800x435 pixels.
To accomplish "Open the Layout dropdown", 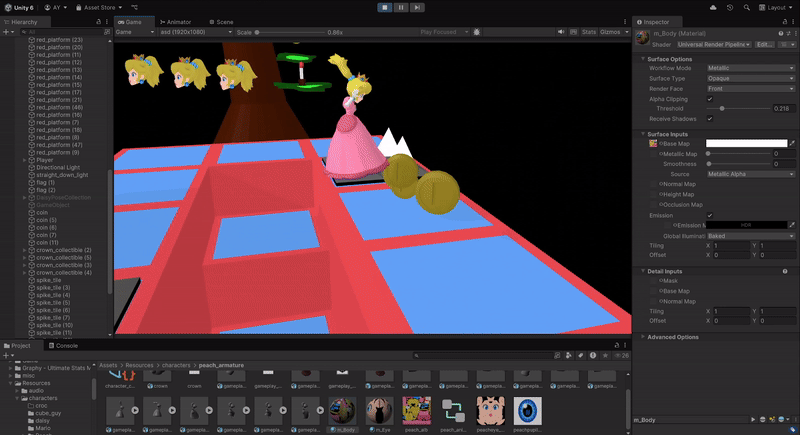I will [776, 8].
